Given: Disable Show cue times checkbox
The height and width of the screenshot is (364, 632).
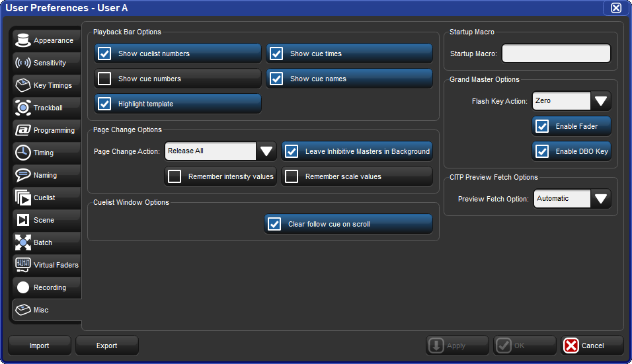Looking at the screenshot, I should tap(276, 54).
